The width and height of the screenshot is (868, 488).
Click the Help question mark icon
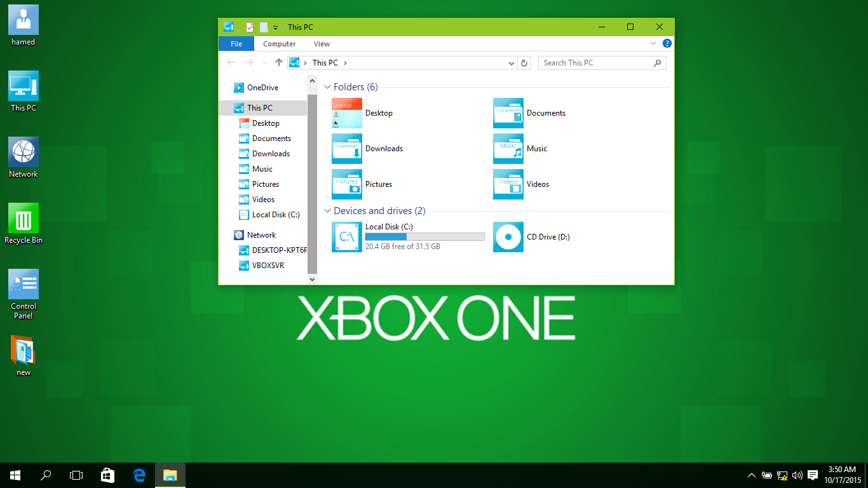click(x=667, y=44)
